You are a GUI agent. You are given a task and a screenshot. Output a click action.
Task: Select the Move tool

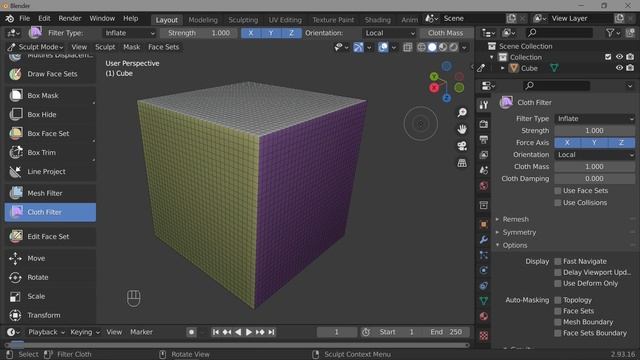[50, 258]
